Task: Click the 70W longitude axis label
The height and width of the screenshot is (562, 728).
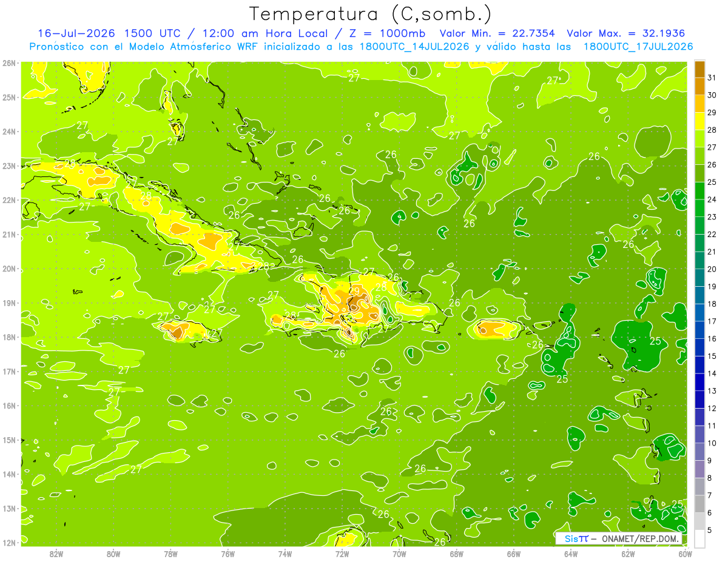Action: pyautogui.click(x=399, y=554)
